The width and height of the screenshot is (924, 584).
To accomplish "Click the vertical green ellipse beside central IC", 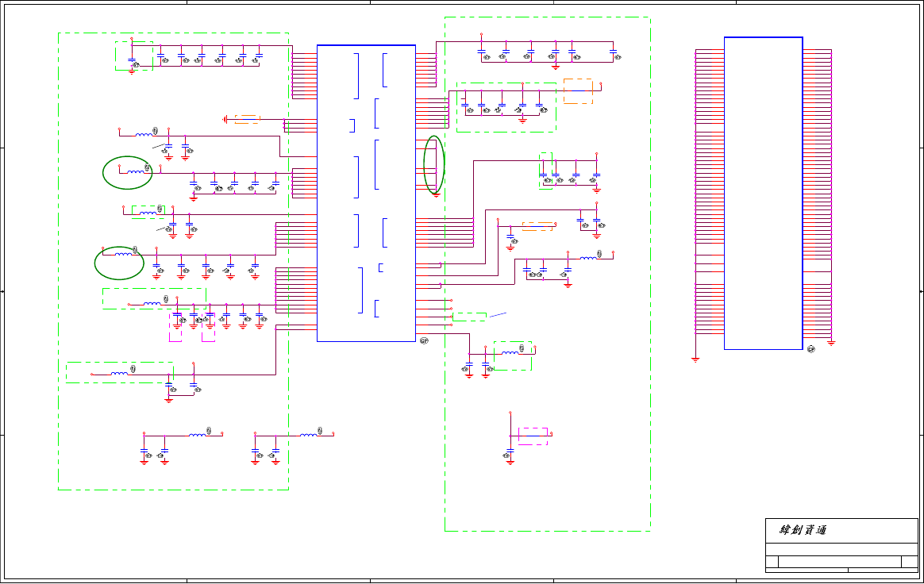I will (433, 164).
